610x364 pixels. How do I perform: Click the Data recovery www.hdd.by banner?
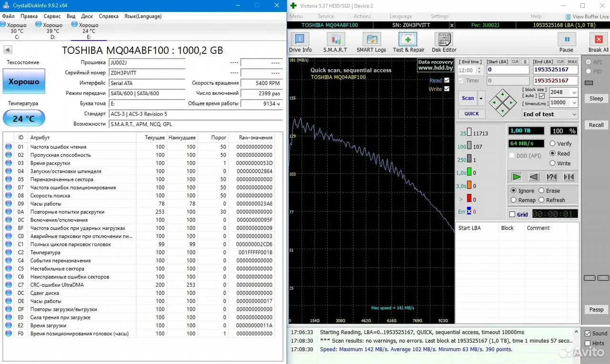tap(435, 65)
